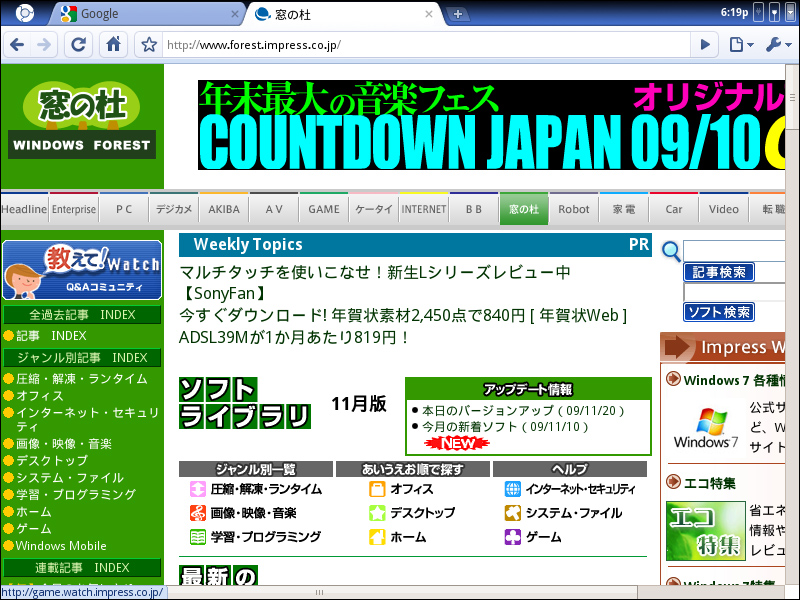Screen dimensions: 800x600
Task: Click the ソフト検索 button
Action: coord(719,312)
